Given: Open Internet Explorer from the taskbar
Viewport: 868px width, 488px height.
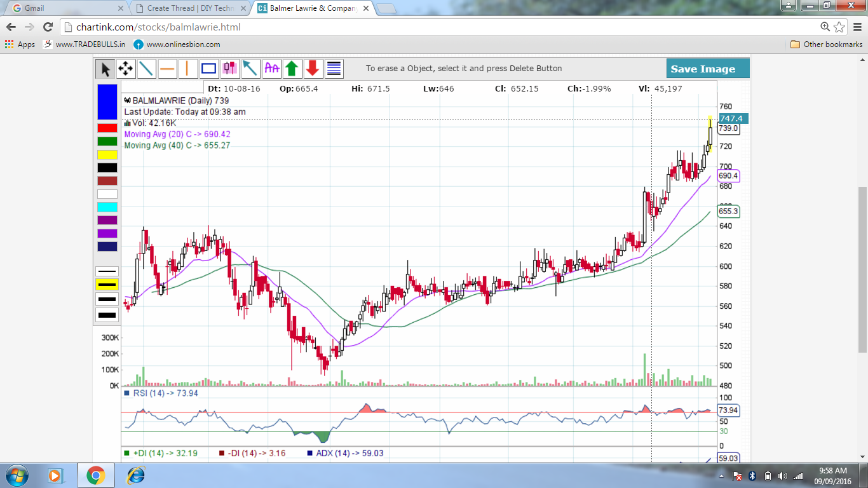Looking at the screenshot, I should click(x=135, y=475).
